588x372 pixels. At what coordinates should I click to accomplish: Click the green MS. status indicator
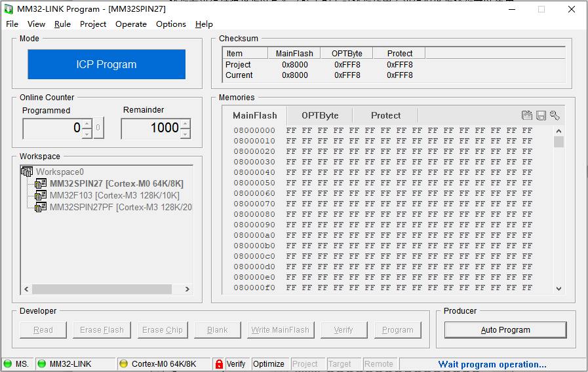(7, 363)
